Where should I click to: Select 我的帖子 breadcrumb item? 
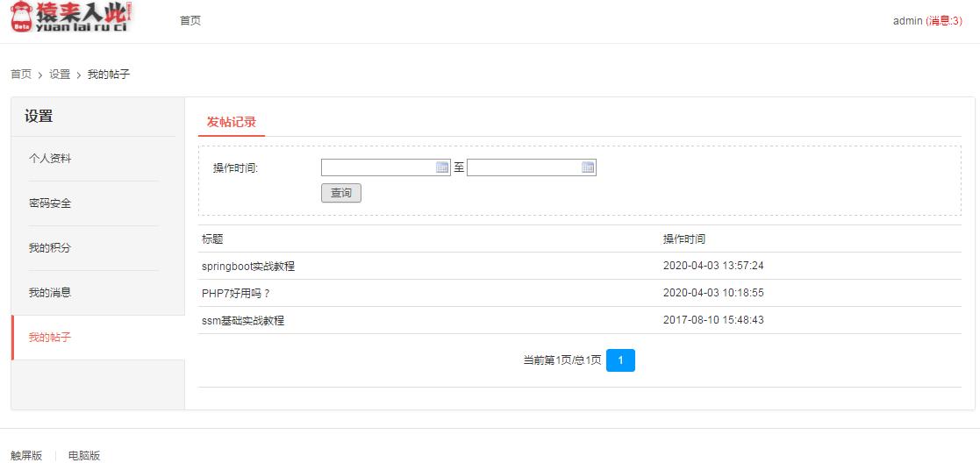click(x=109, y=75)
